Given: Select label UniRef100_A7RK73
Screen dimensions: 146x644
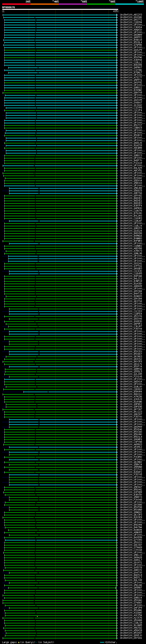Looking at the screenshot, I should [x=131, y=251].
